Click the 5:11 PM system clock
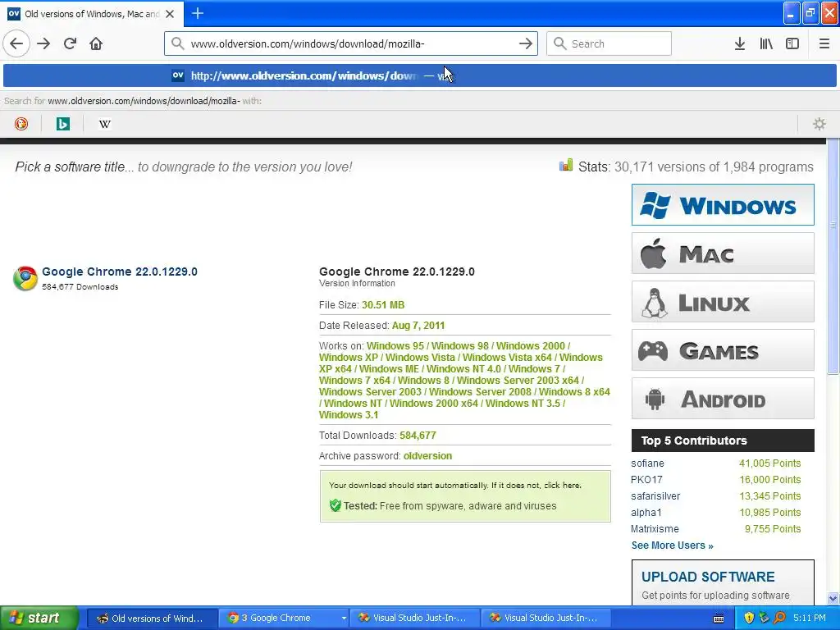840x630 pixels. point(810,619)
